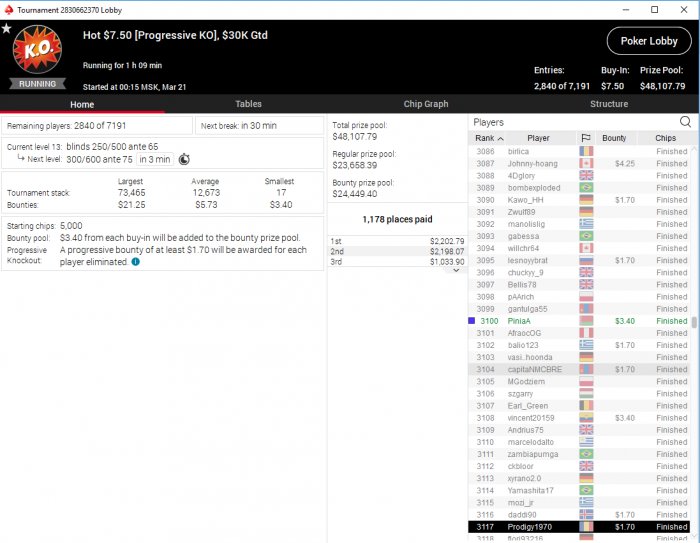Open the Structure tab
The image size is (700, 543).
609,104
